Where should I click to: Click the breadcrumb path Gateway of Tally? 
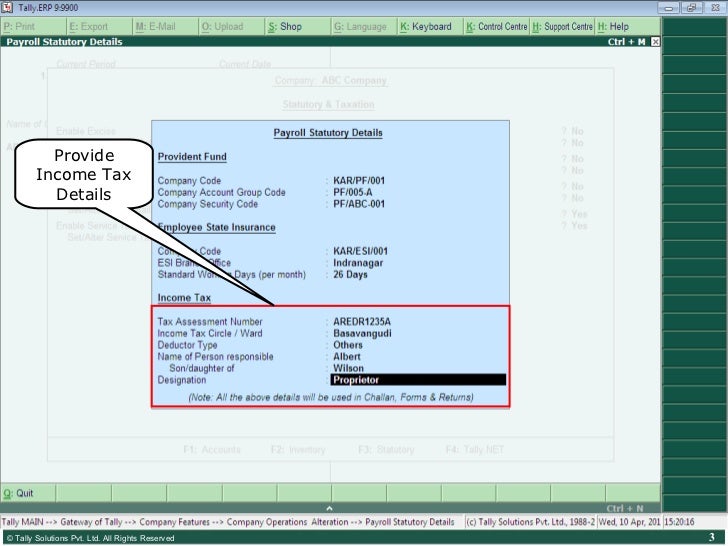91,522
